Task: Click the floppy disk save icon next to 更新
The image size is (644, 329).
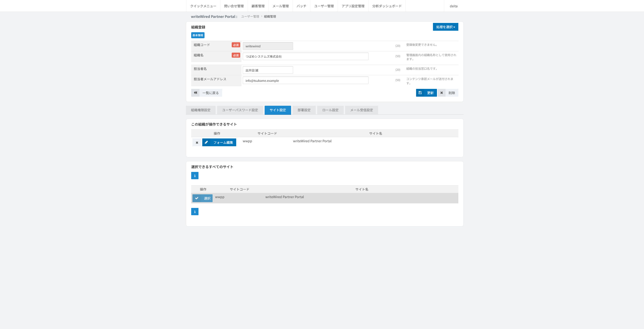Action: point(420,93)
